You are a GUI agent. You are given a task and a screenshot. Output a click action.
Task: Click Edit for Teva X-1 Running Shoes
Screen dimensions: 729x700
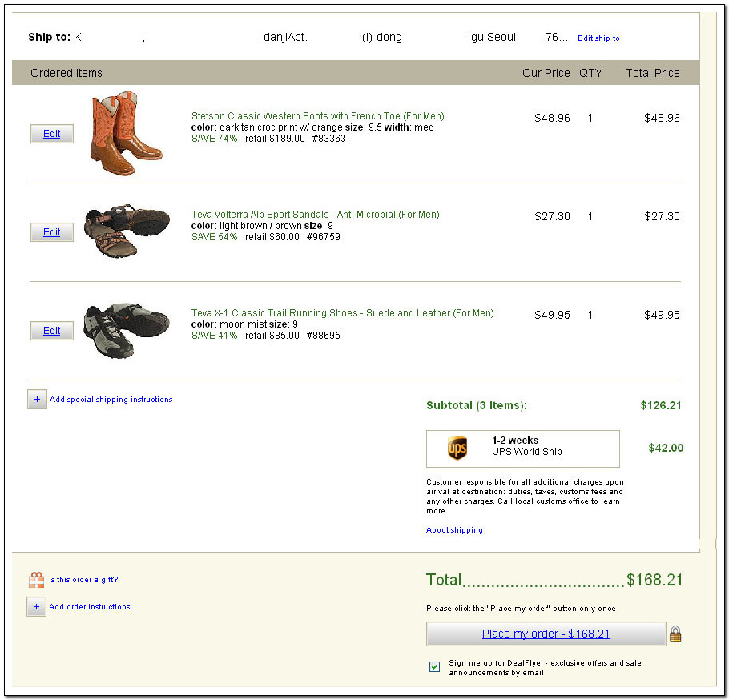(x=52, y=331)
